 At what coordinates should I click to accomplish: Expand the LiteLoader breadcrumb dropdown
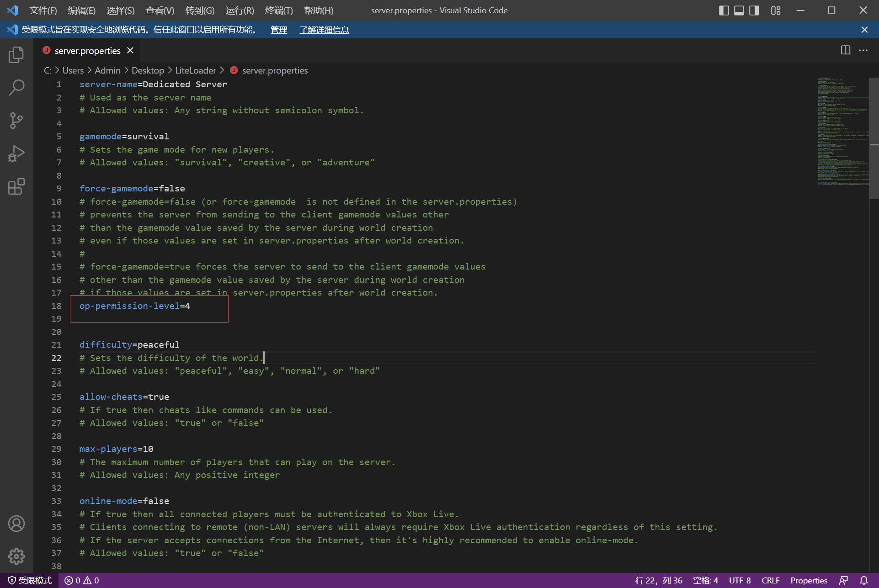click(196, 70)
